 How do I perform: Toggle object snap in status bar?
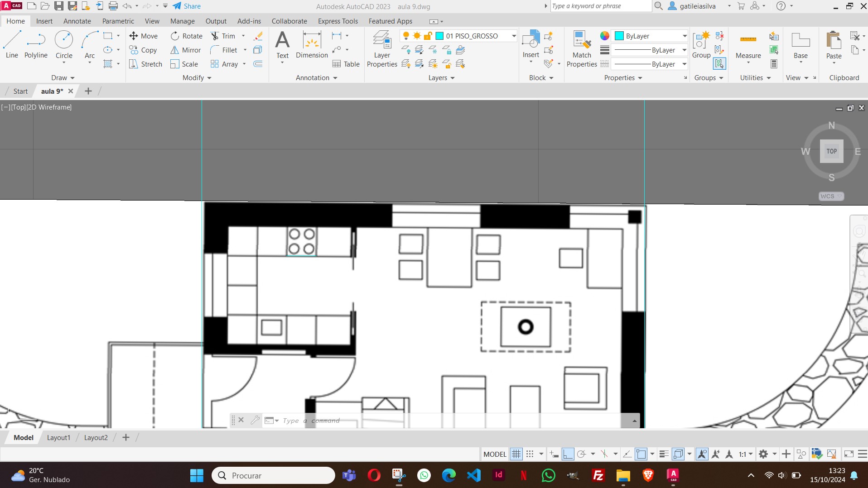(641, 454)
